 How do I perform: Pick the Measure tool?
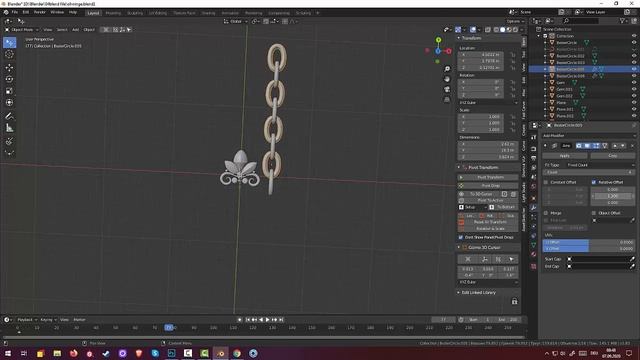pyautogui.click(x=9, y=128)
